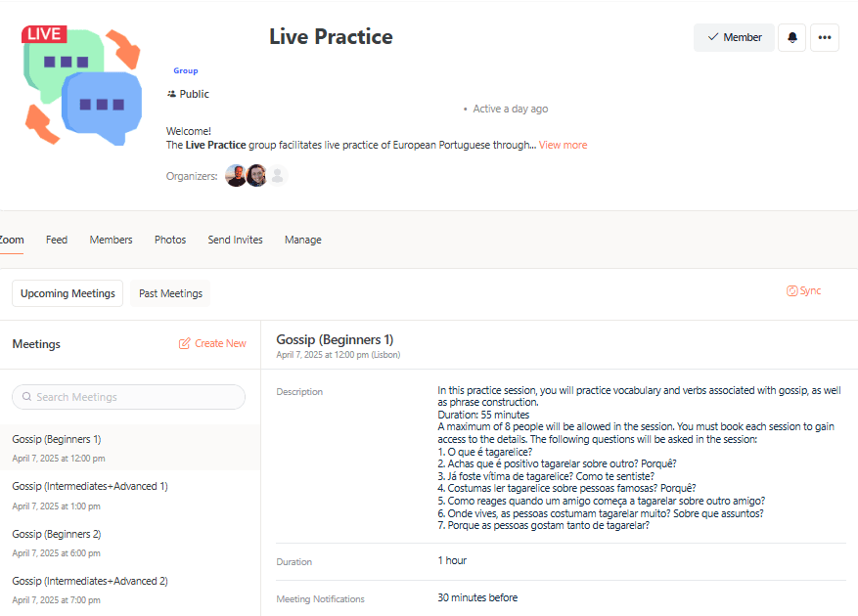Click the notification bell icon
858x616 pixels.
792,38
